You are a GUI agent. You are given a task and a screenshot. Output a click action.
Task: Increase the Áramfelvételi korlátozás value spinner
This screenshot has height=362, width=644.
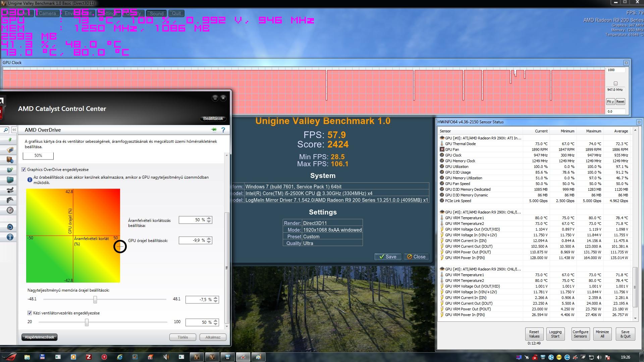click(x=209, y=218)
